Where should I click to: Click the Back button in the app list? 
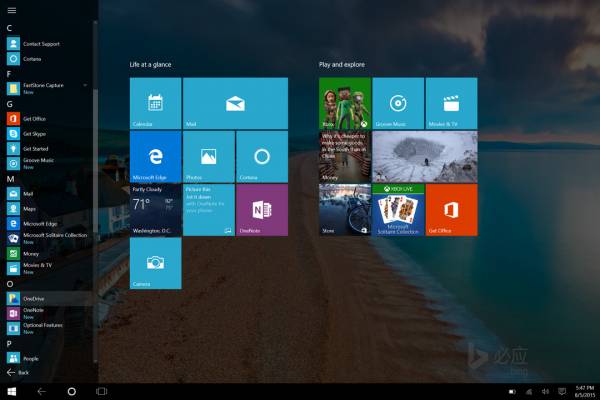coord(18,372)
